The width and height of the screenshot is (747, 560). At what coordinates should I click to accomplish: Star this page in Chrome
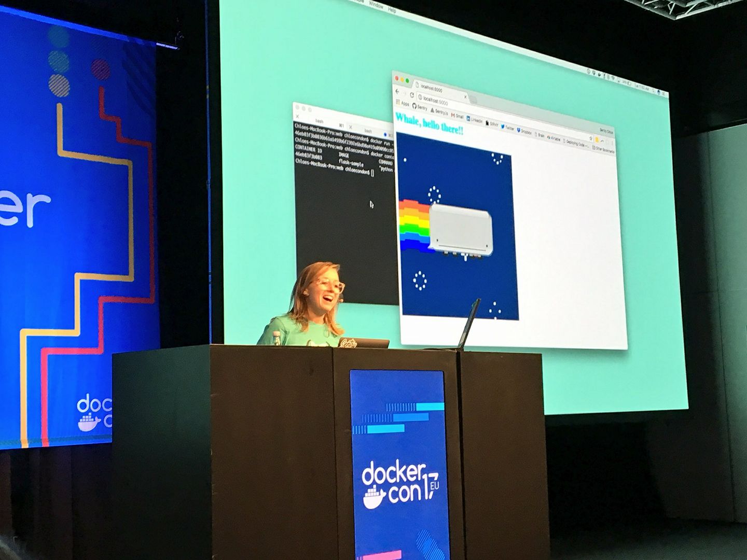coord(590,138)
